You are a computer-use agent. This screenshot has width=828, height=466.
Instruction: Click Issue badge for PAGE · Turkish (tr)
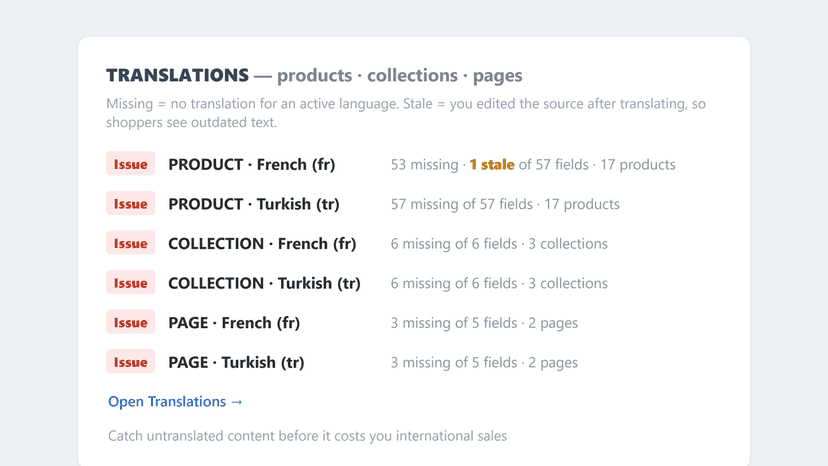(130, 362)
